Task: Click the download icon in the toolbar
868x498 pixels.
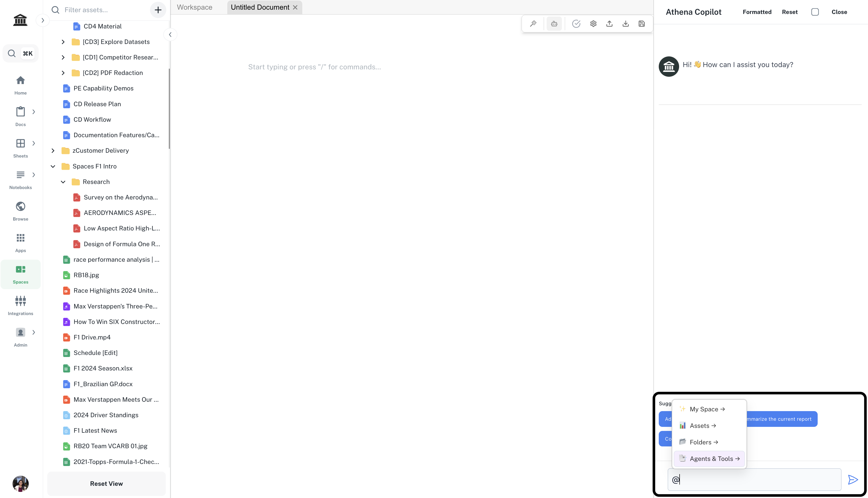Action: 625,24
